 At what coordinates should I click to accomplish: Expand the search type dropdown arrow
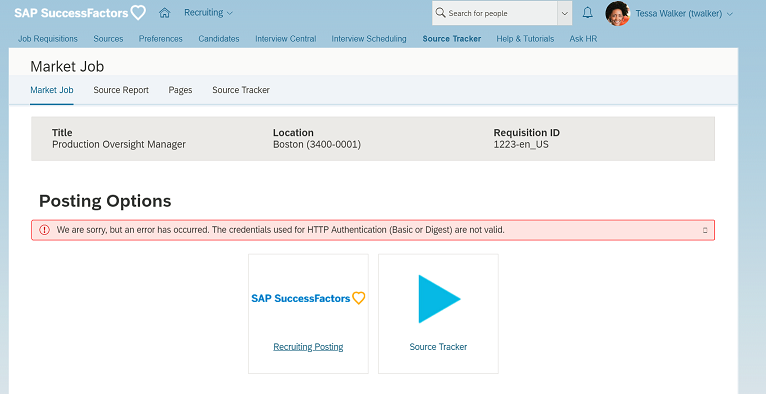[x=565, y=13]
